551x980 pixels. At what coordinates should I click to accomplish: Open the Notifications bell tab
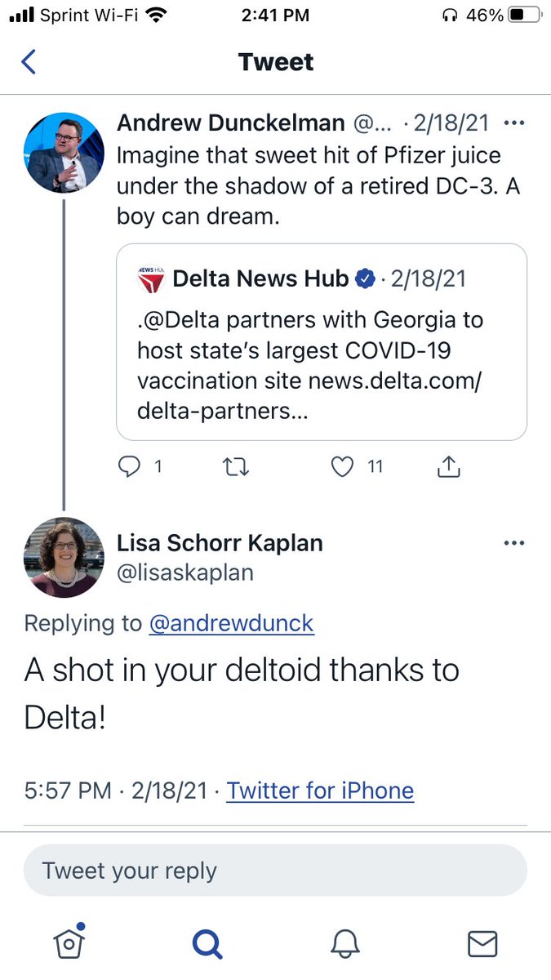pos(344,944)
